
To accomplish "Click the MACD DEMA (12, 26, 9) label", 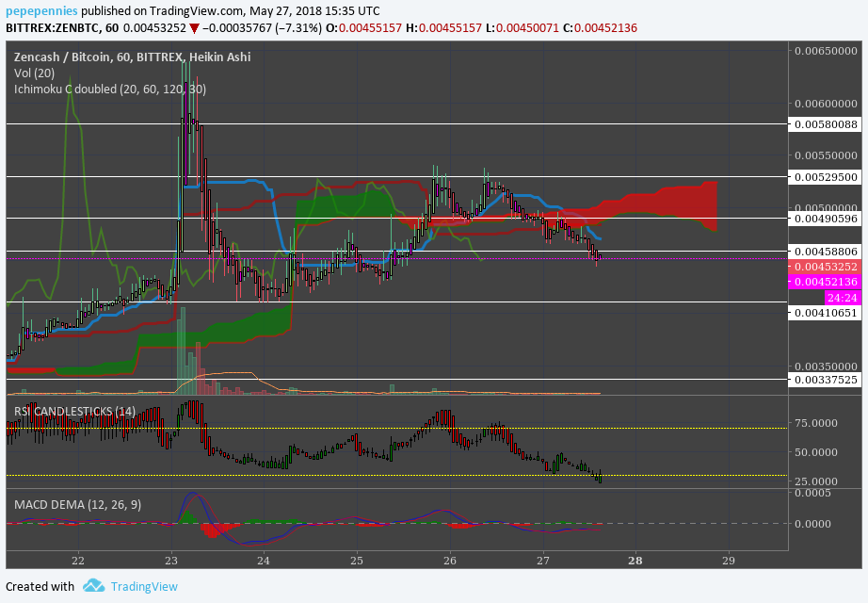I will [77, 505].
